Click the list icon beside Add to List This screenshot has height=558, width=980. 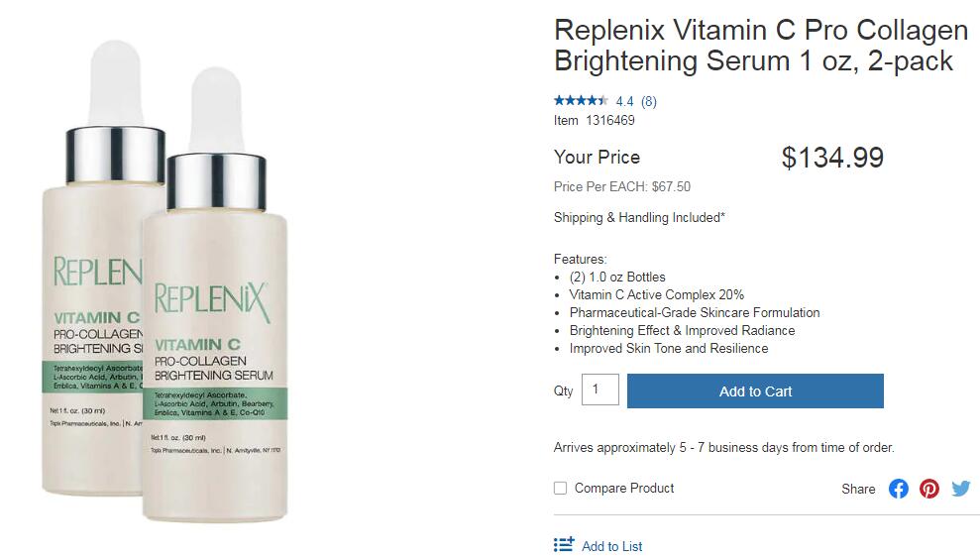tap(564, 545)
